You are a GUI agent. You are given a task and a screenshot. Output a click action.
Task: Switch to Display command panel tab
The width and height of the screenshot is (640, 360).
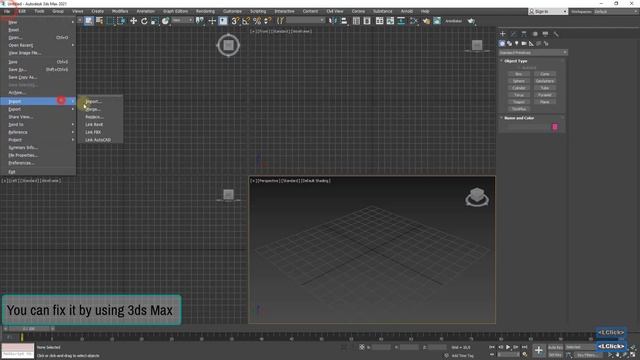(545, 34)
